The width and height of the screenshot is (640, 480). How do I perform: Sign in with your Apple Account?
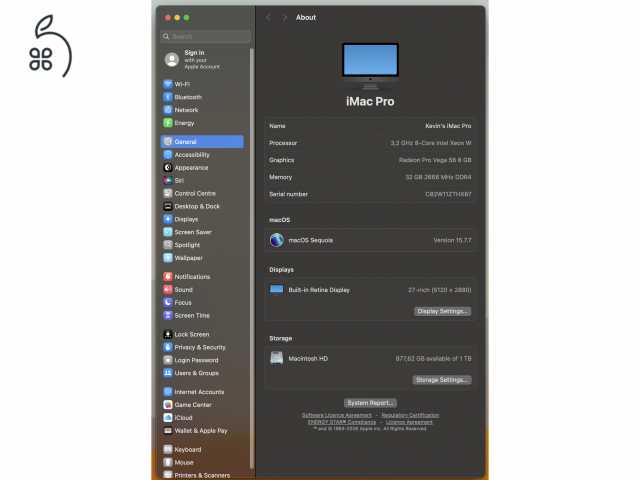(193, 60)
